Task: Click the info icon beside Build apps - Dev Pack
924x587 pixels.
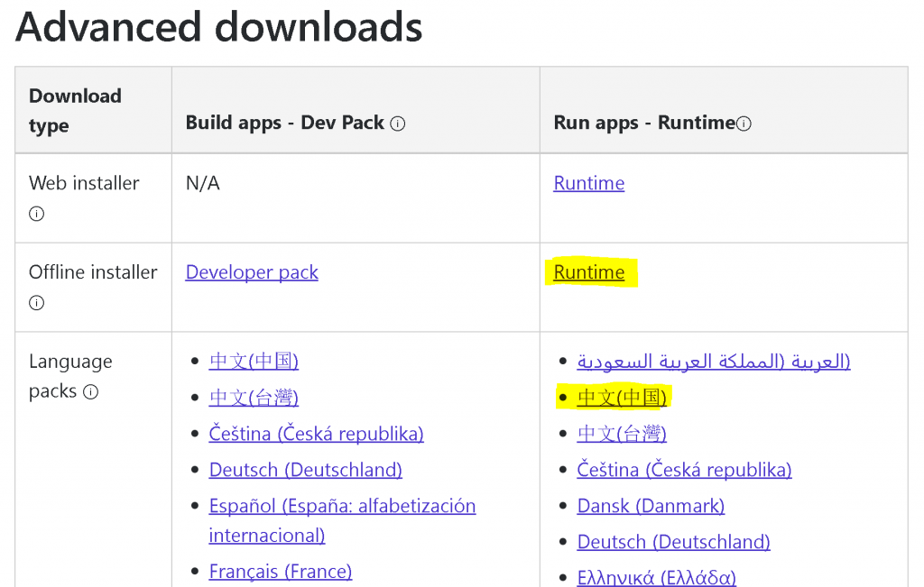Action: (398, 123)
